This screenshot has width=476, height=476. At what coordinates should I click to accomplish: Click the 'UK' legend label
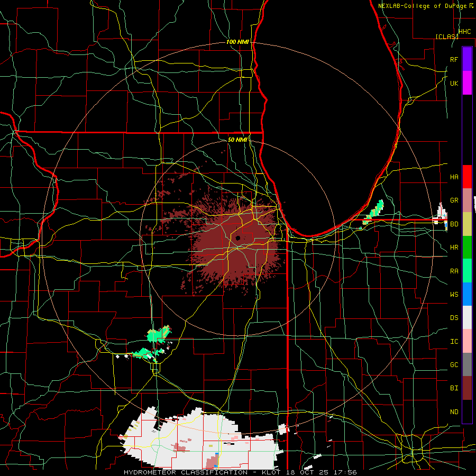click(454, 83)
